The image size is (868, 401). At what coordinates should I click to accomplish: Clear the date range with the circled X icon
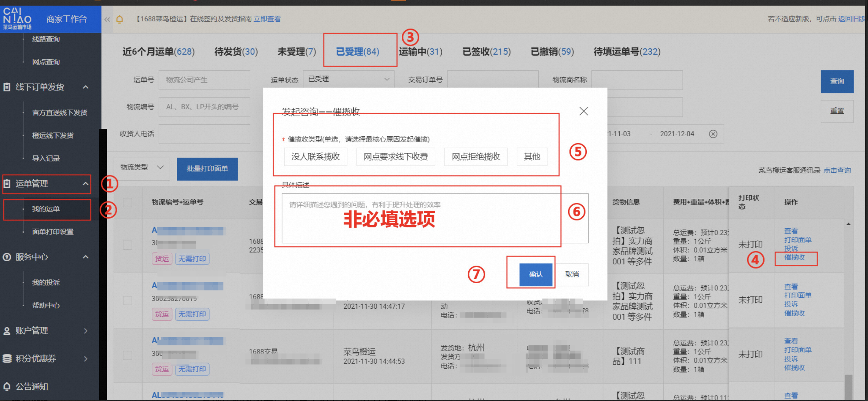coord(713,134)
